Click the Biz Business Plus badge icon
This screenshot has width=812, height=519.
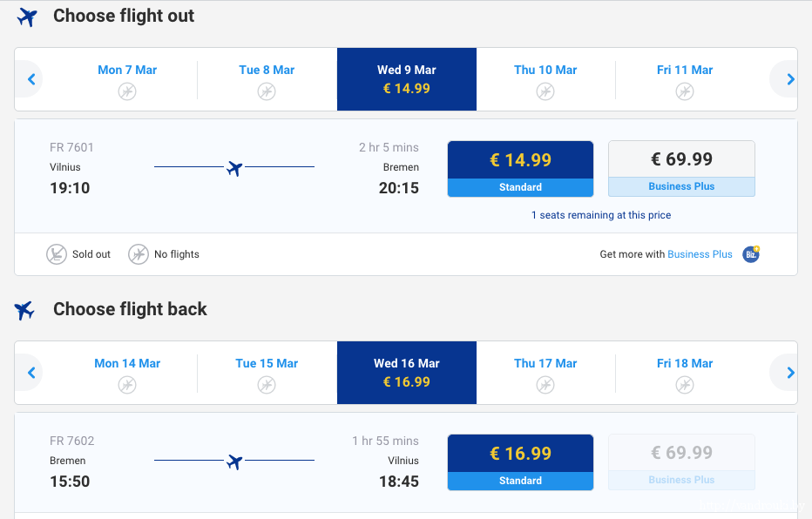750,254
